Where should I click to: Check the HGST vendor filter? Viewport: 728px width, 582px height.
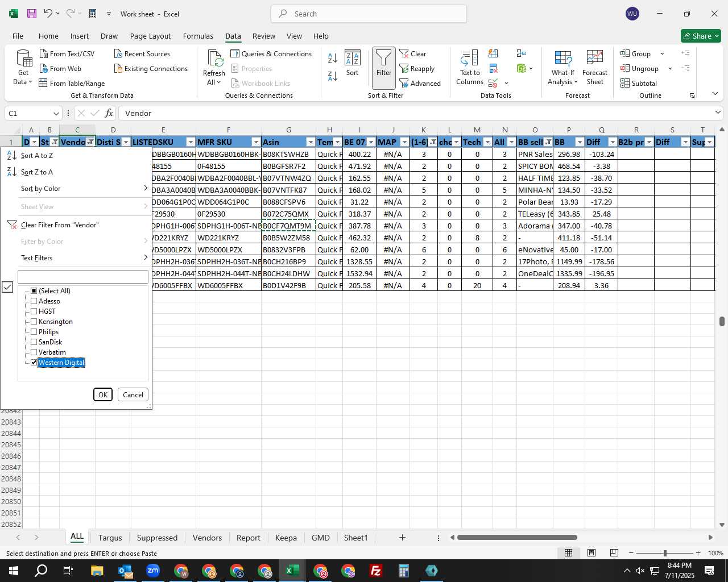[34, 311]
